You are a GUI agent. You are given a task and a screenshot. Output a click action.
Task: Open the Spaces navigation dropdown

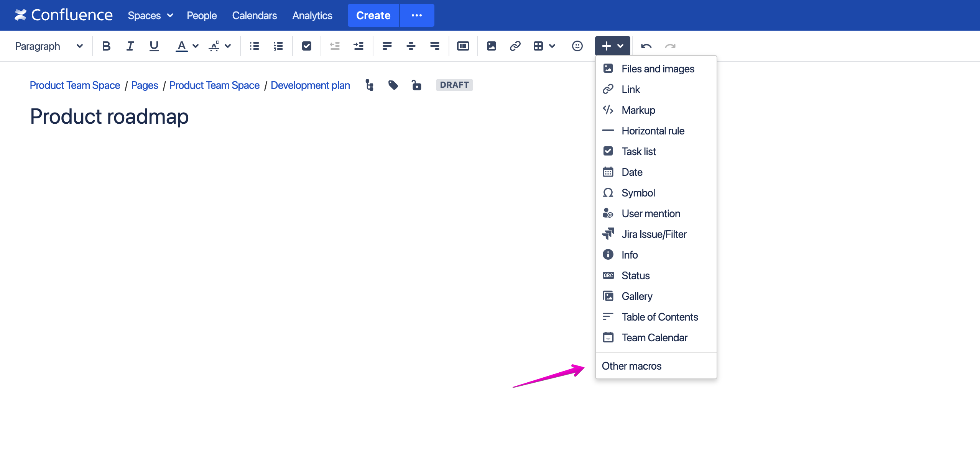click(150, 15)
